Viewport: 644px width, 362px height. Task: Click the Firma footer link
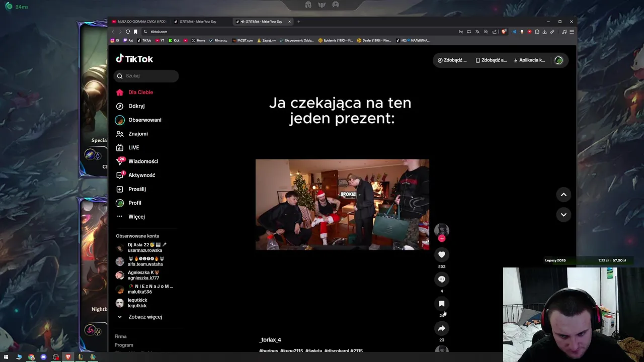click(x=120, y=336)
